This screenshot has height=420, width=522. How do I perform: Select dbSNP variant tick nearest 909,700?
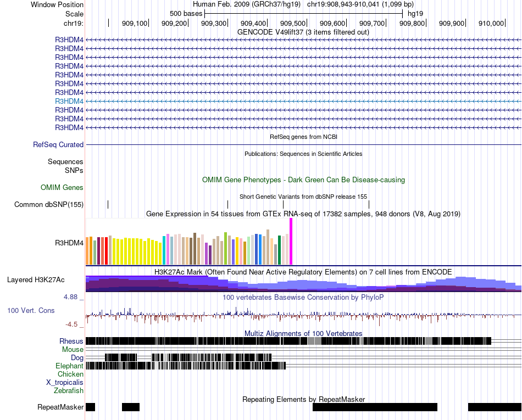click(369, 205)
